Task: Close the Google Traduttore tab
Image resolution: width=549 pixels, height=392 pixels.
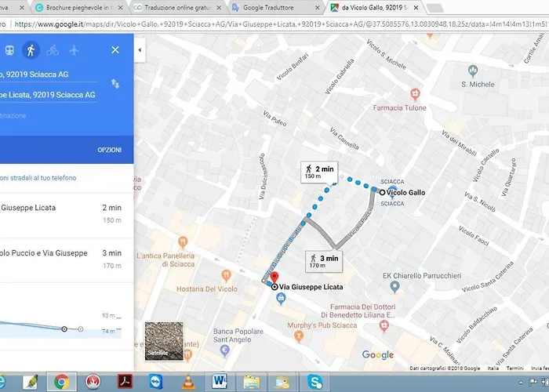Action: 317,7
